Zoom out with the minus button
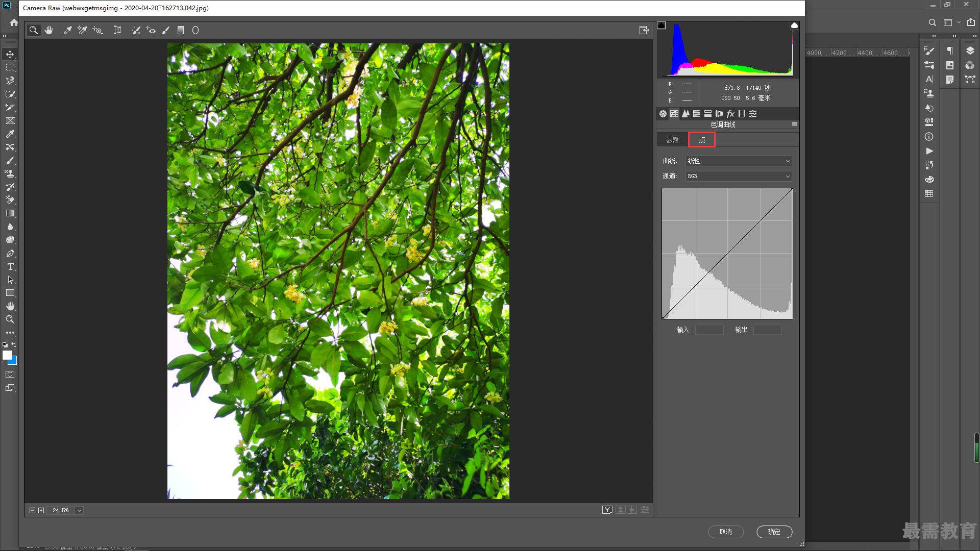 point(32,510)
